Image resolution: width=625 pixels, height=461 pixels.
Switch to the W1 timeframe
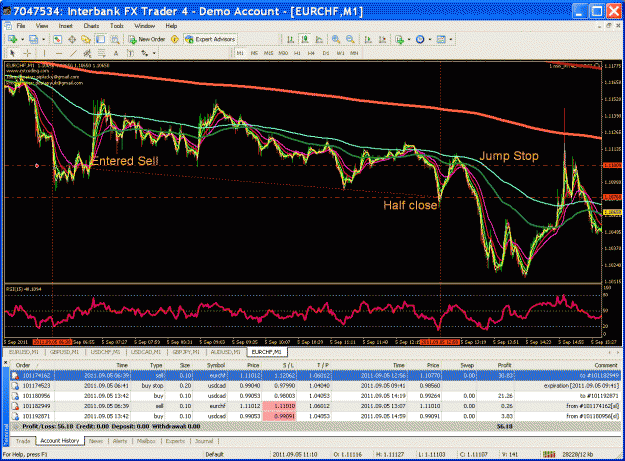[340, 53]
